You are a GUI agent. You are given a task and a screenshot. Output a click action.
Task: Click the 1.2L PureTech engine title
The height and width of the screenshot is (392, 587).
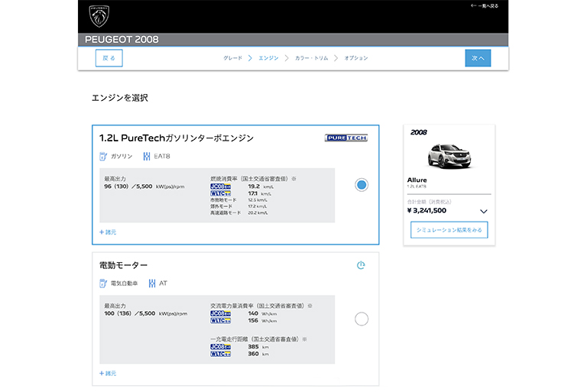click(177, 138)
